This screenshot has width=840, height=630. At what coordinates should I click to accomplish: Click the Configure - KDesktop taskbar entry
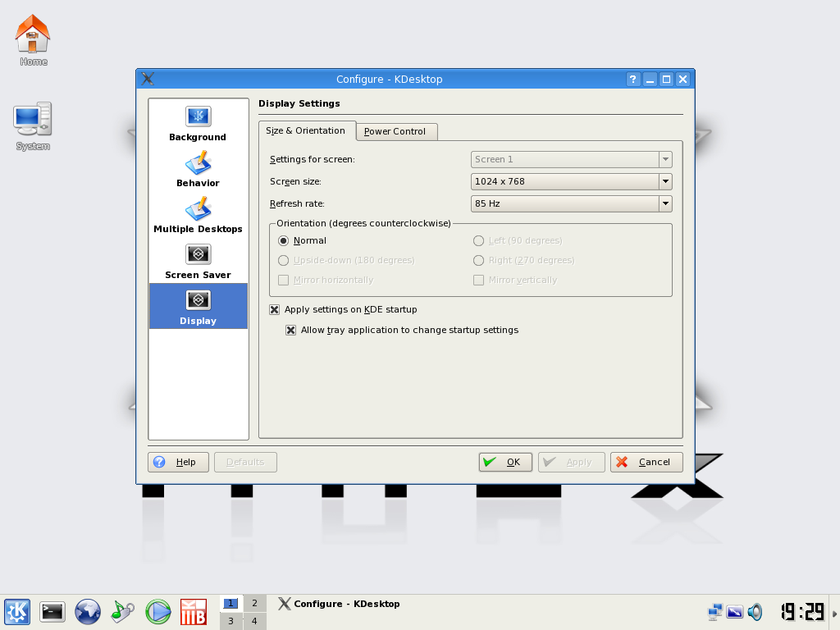point(339,604)
